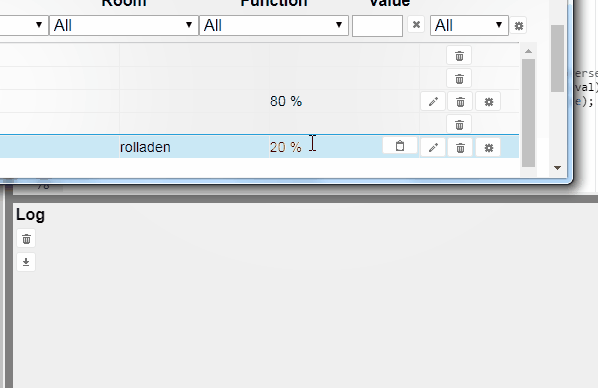Delete the rolladen row via trash icon

point(460,148)
